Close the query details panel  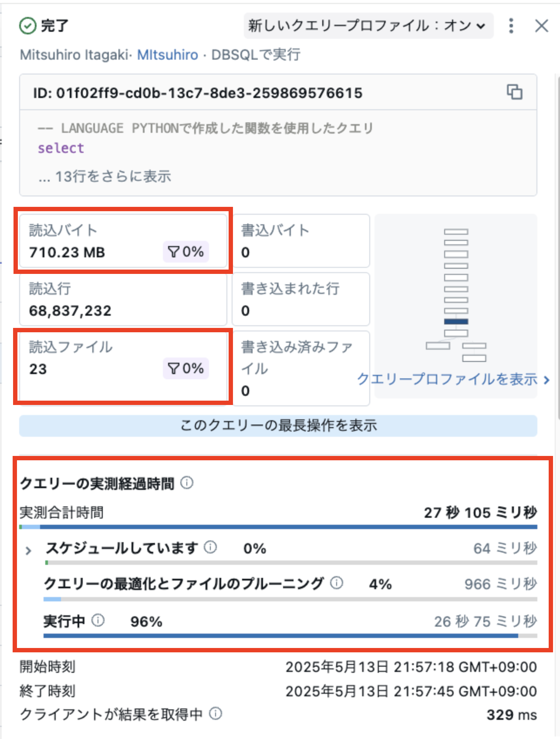pyautogui.click(x=541, y=26)
